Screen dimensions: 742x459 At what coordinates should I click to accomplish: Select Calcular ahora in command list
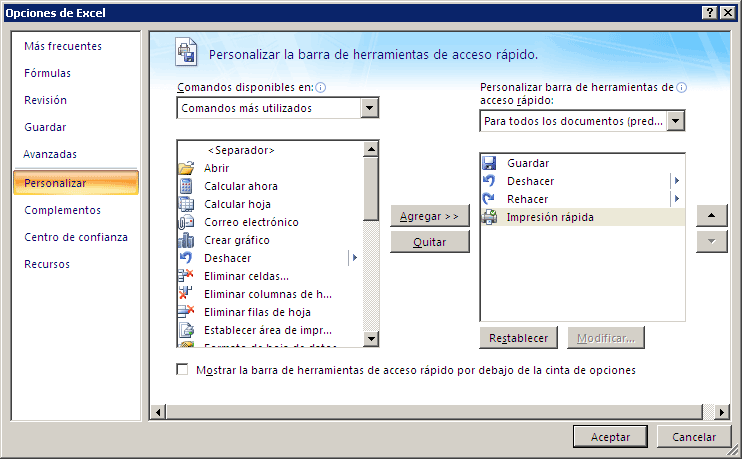(x=270, y=186)
